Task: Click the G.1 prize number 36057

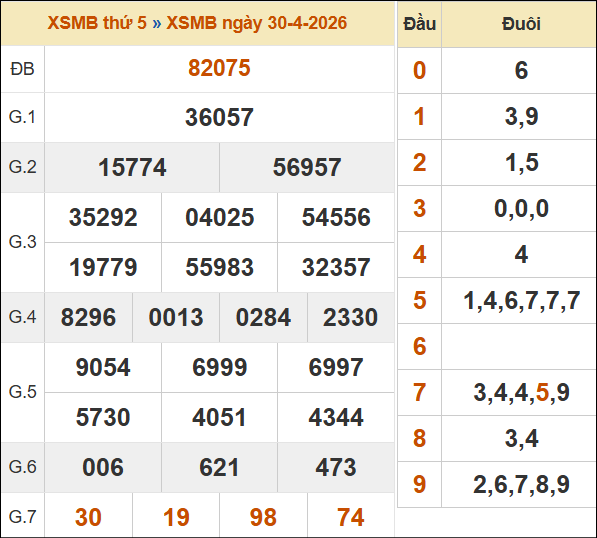Action: pos(219,117)
